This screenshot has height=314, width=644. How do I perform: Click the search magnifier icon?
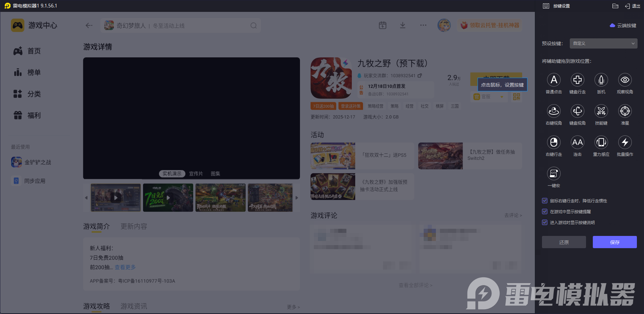(x=254, y=25)
